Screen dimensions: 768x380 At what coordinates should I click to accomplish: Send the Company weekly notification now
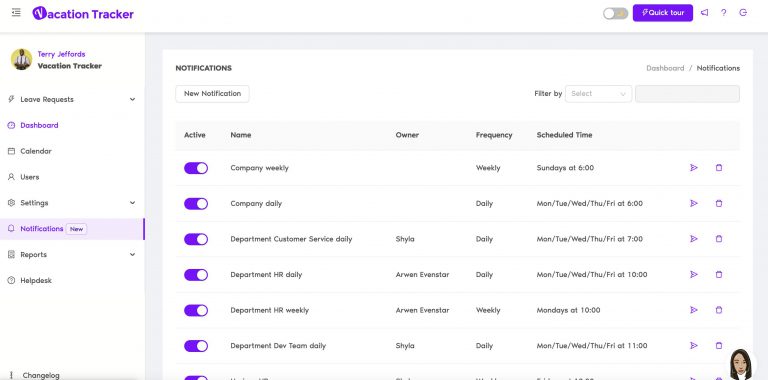[x=694, y=167]
